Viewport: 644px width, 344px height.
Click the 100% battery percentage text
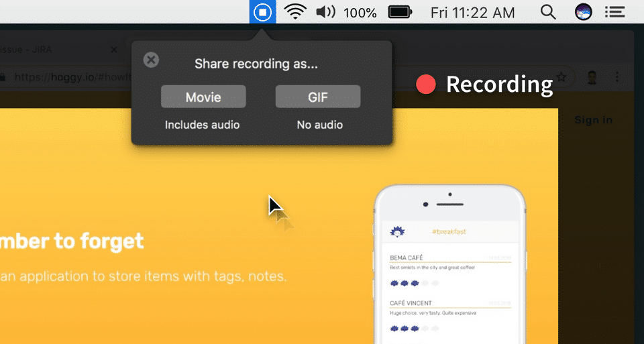(360, 13)
